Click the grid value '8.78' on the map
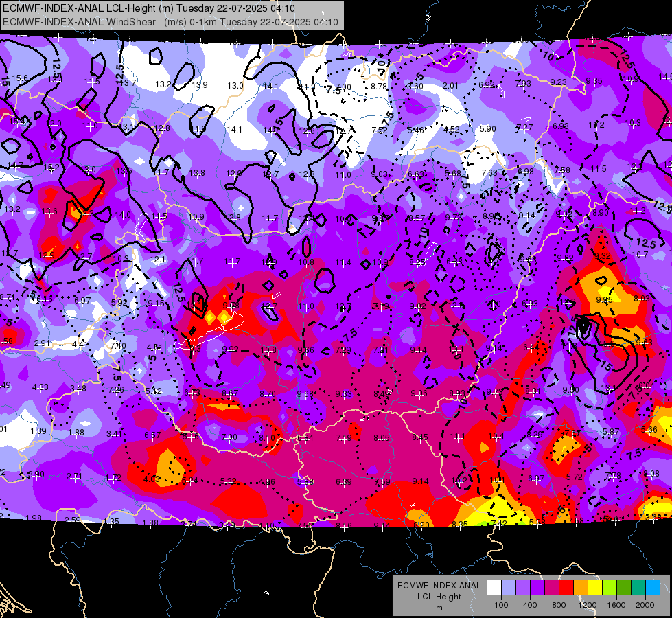 pyautogui.click(x=380, y=87)
